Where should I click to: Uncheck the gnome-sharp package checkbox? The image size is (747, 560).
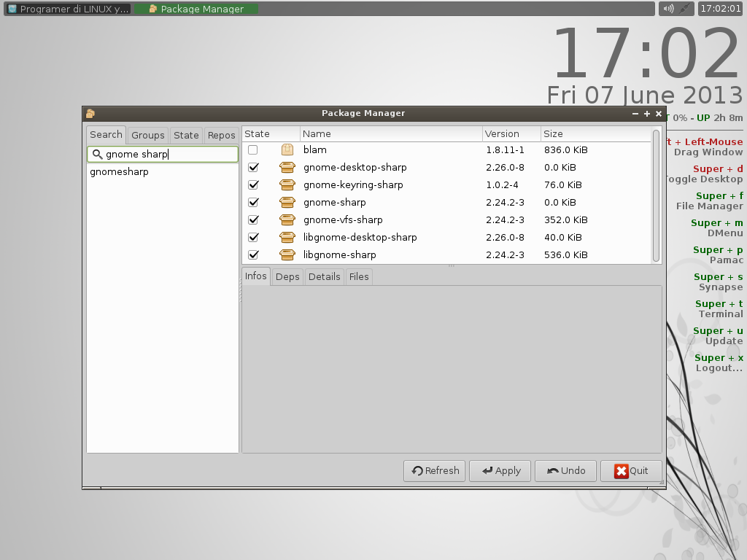tap(253, 203)
